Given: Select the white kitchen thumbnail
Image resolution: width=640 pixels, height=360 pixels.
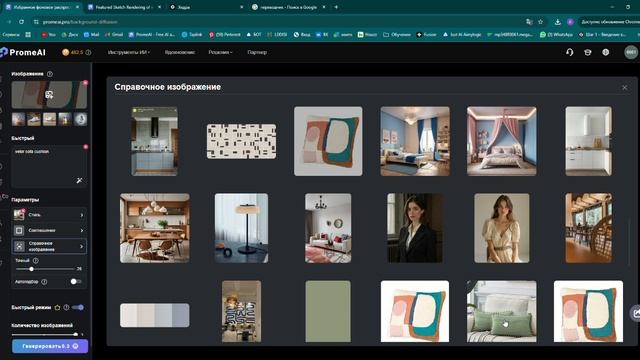Looking at the screenshot, I should coord(588,141).
